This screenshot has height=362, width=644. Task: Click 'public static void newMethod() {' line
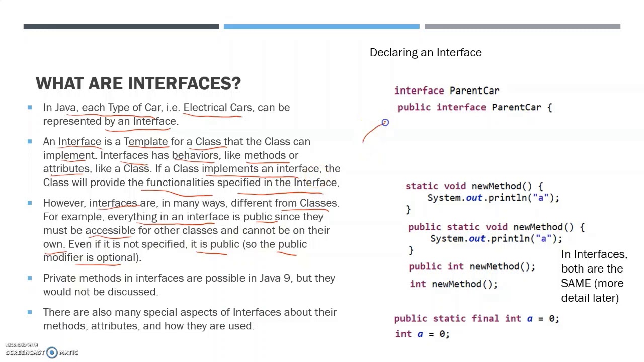496,227
